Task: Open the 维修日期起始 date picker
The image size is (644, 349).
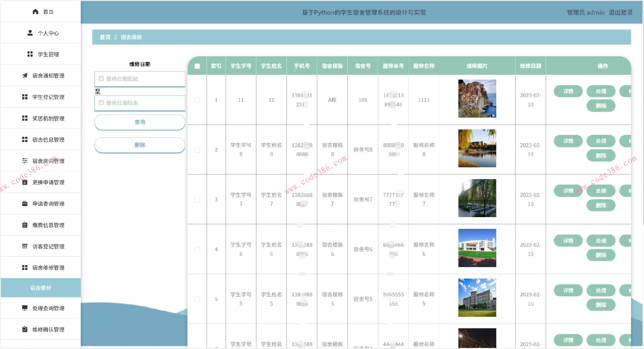Action: click(x=140, y=79)
